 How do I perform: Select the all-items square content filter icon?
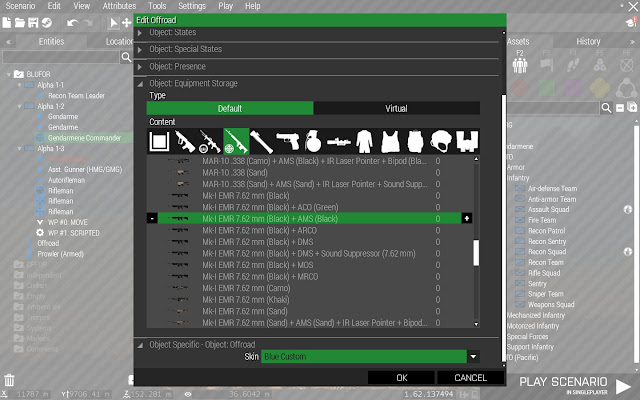[x=159, y=141]
